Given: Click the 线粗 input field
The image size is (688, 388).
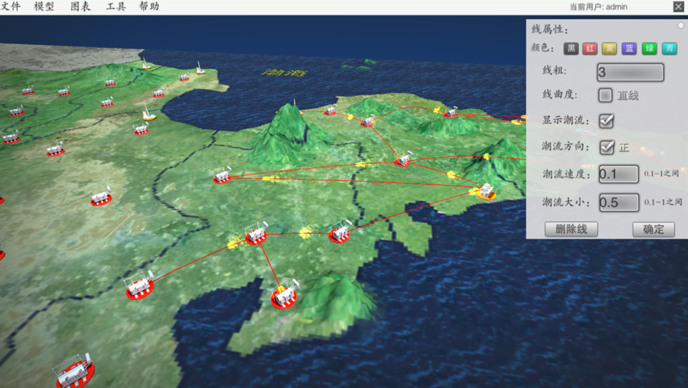Looking at the screenshot, I should [x=630, y=72].
